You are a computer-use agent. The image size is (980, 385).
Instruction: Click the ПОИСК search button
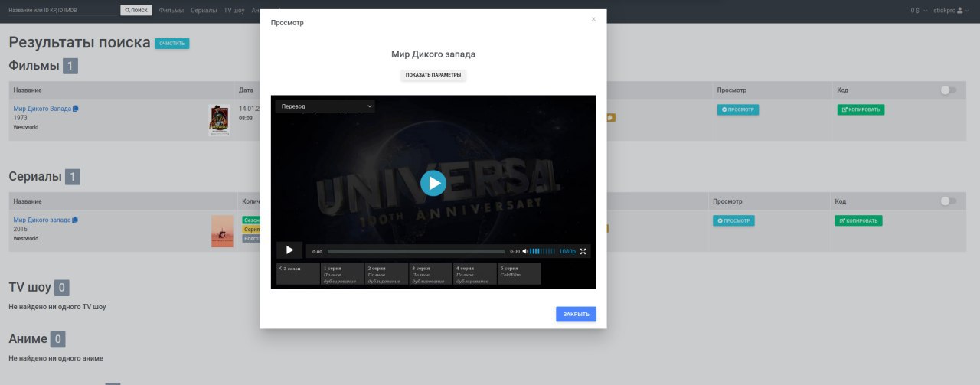[136, 11]
